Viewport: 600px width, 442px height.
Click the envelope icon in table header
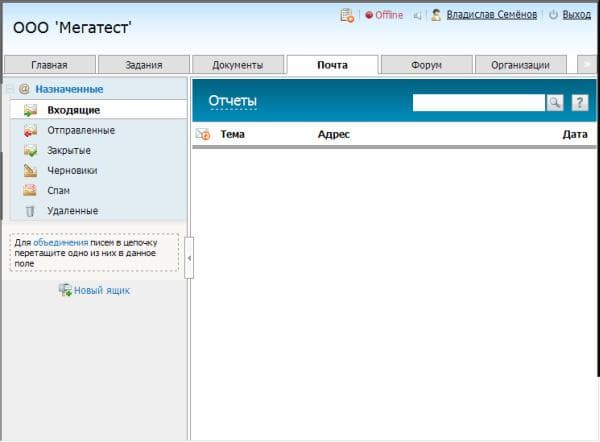(x=203, y=134)
